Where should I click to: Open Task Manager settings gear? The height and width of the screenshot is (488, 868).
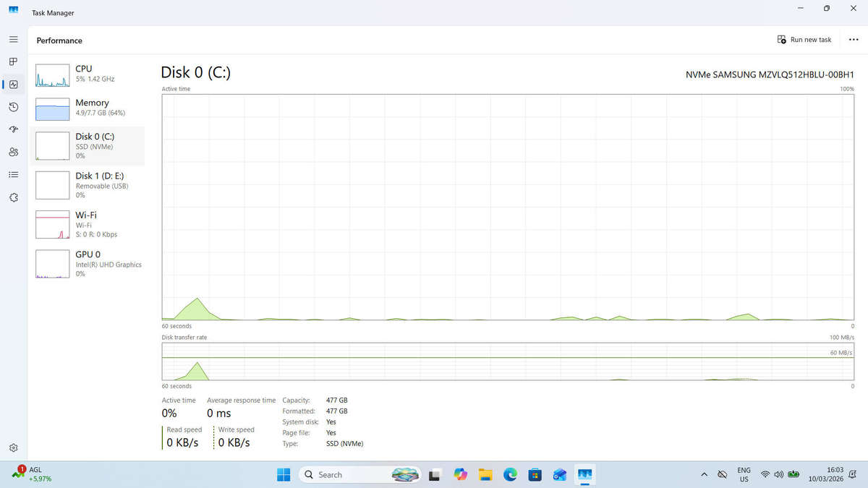pyautogui.click(x=13, y=448)
